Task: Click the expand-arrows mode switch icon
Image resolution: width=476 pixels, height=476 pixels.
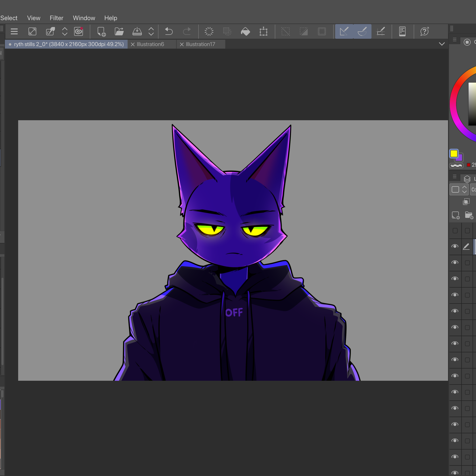Action: (32, 32)
